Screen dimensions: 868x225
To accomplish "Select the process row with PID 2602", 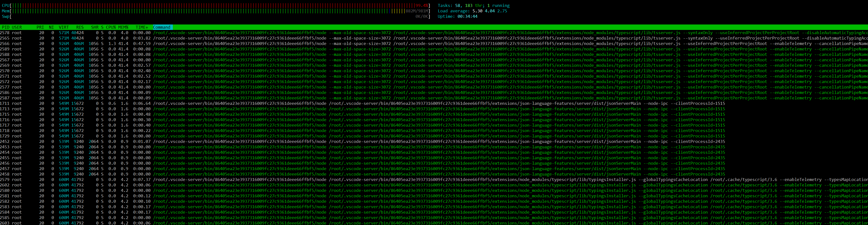I will pos(434,185).
